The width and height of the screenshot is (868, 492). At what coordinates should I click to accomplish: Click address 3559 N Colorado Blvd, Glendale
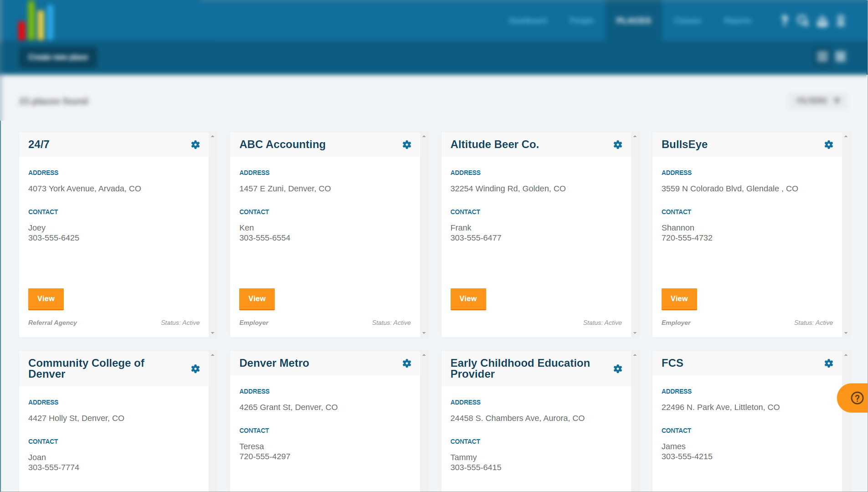click(x=730, y=189)
